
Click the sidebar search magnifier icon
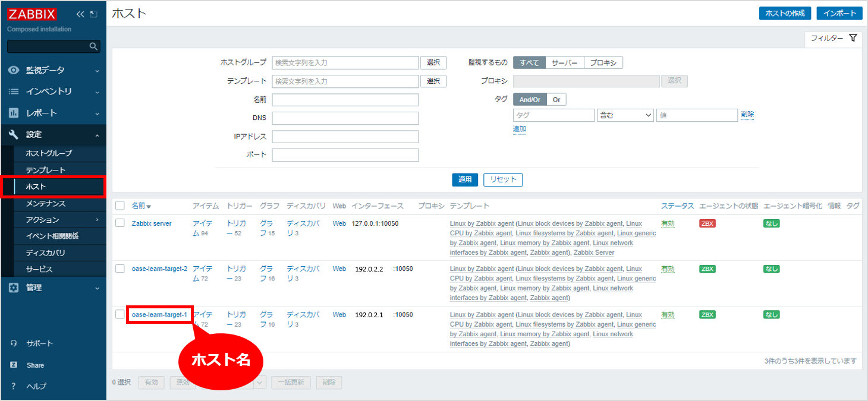pos(93,46)
